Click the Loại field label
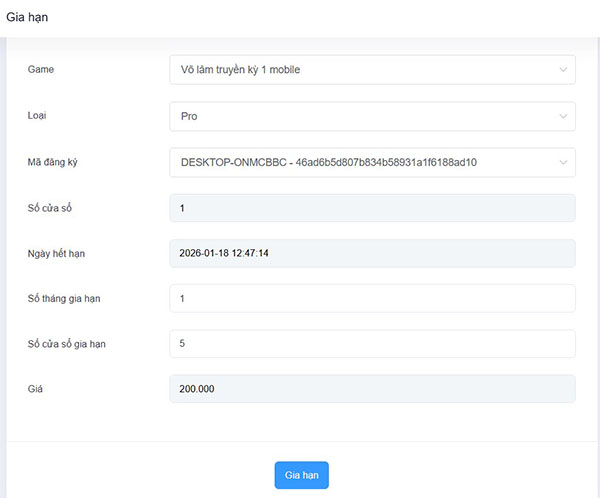600x498 pixels. click(37, 116)
